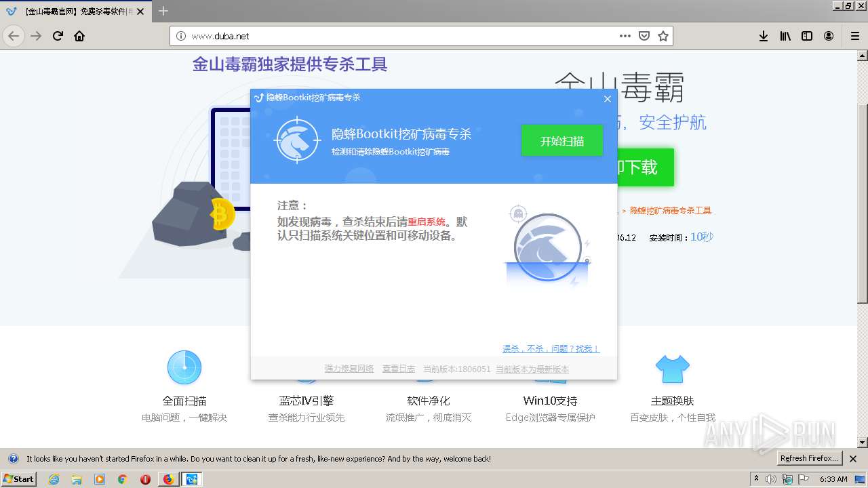Click the 全面扫描 feature heading

click(184, 401)
